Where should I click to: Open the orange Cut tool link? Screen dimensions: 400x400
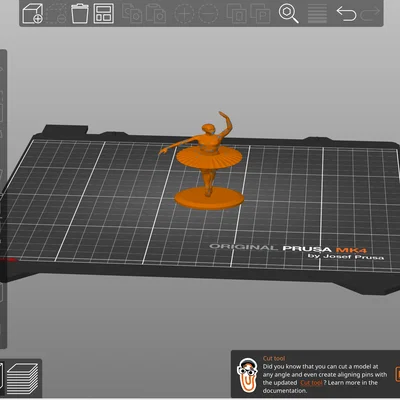click(311, 383)
